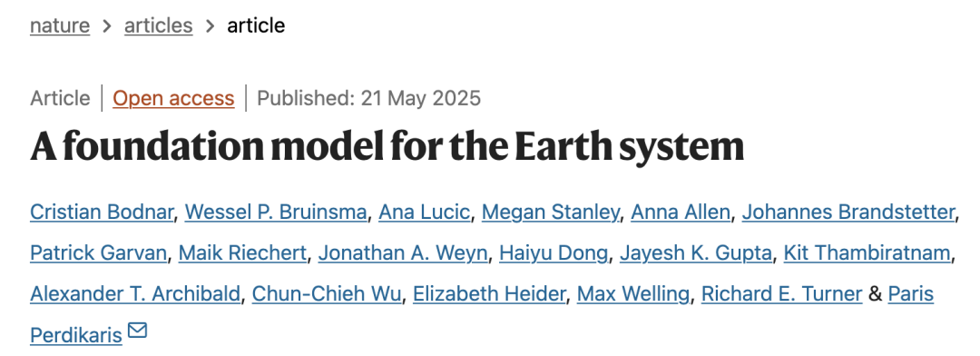Open the Chun-Chieh Wu author link
980x356 pixels.
click(327, 294)
